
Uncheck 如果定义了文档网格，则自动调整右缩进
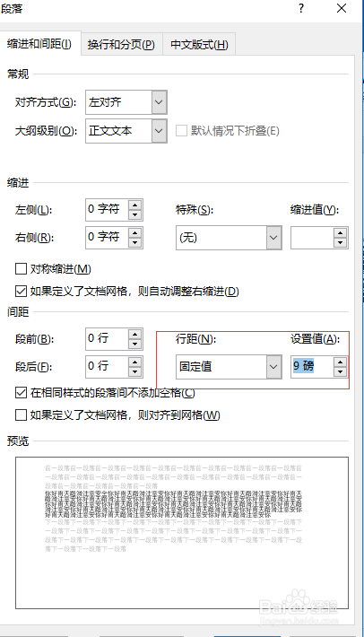click(21, 292)
